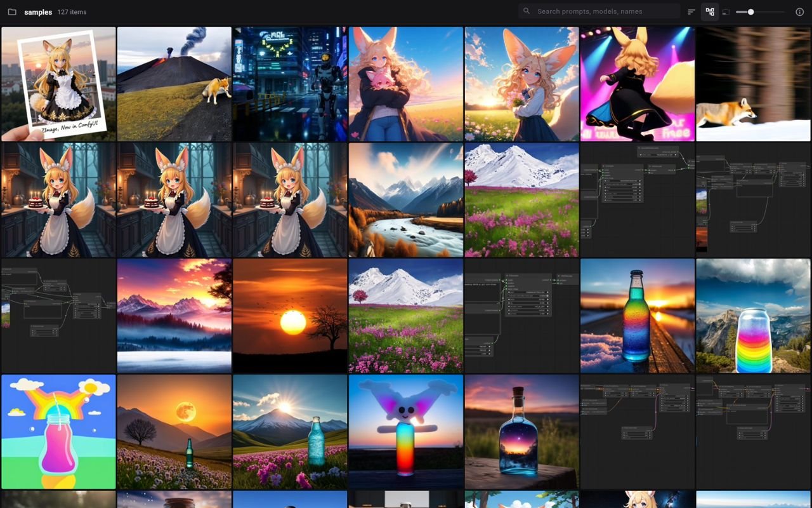The image size is (812, 508).
Task: Open the mountain river autumn landscape thumbnail
Action: (x=406, y=200)
